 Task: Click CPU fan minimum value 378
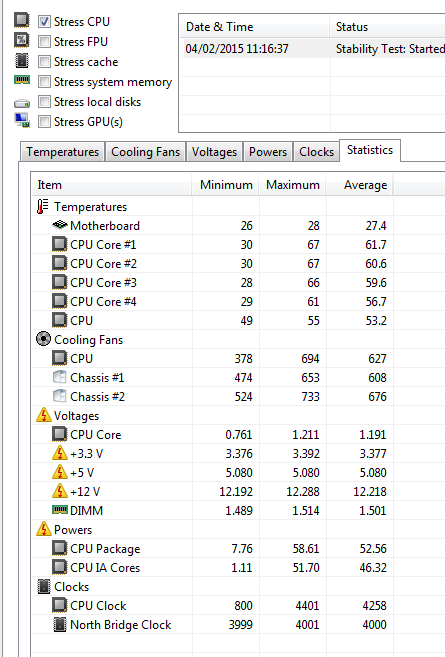tap(243, 359)
